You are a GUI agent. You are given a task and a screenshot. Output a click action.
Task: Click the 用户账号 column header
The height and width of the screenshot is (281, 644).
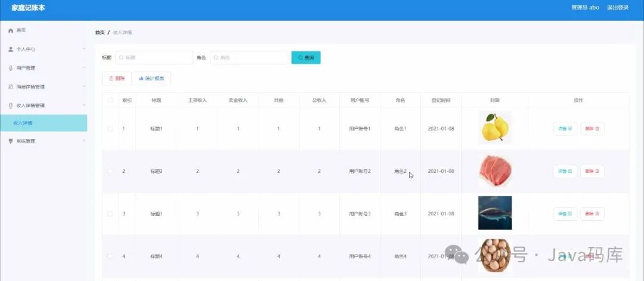(x=360, y=100)
